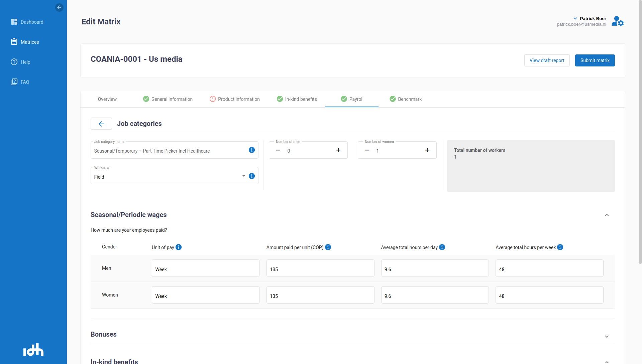Collapse the sidebar with the arrow icon
The image size is (642, 364).
(59, 7)
